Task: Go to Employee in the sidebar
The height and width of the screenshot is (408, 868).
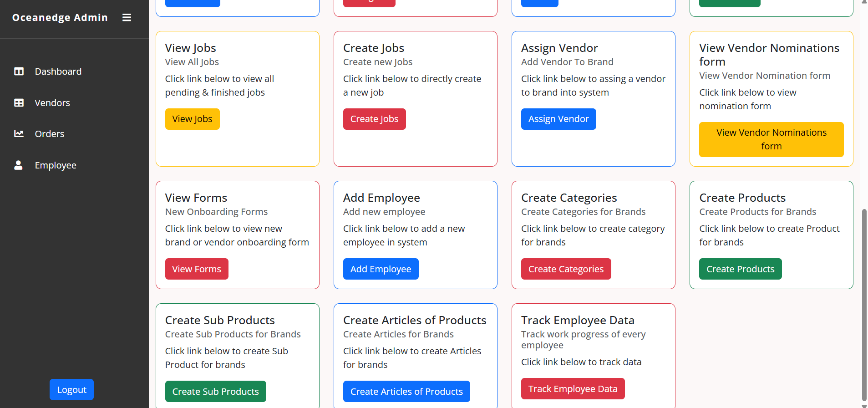Action: 56,165
